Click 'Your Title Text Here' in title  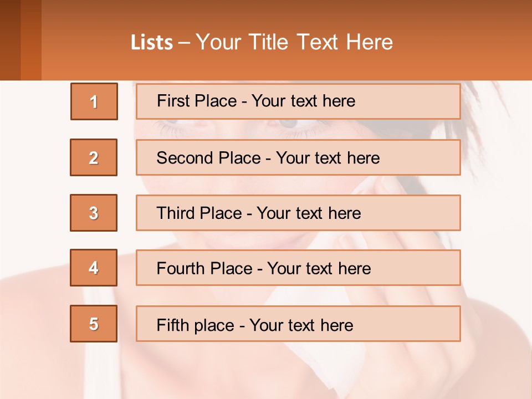294,43
